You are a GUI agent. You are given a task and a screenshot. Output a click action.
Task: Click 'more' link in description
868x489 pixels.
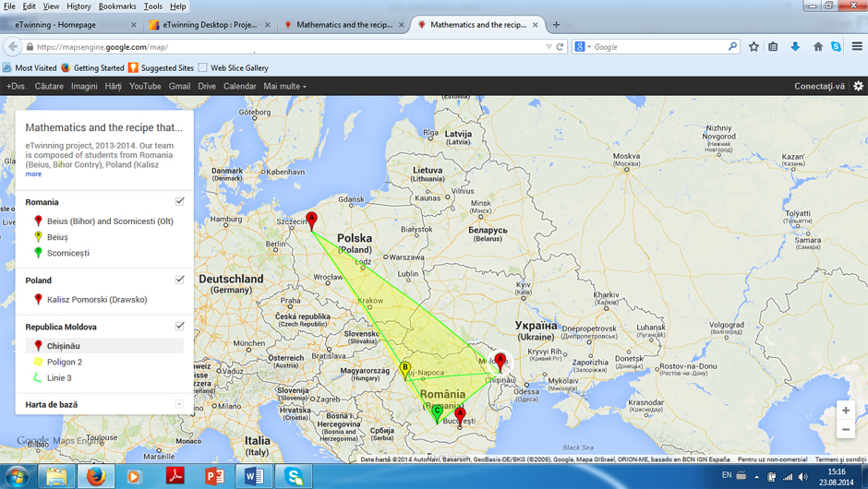click(33, 173)
